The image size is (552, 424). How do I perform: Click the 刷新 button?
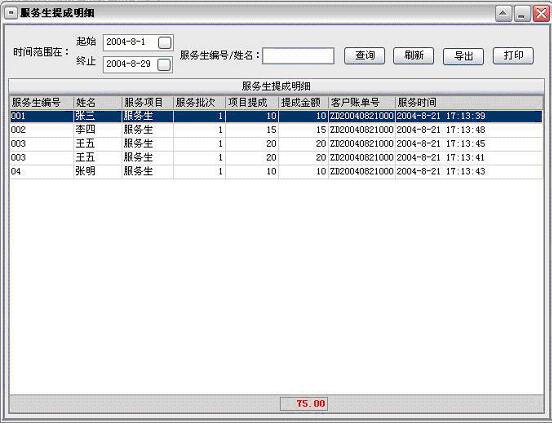413,56
